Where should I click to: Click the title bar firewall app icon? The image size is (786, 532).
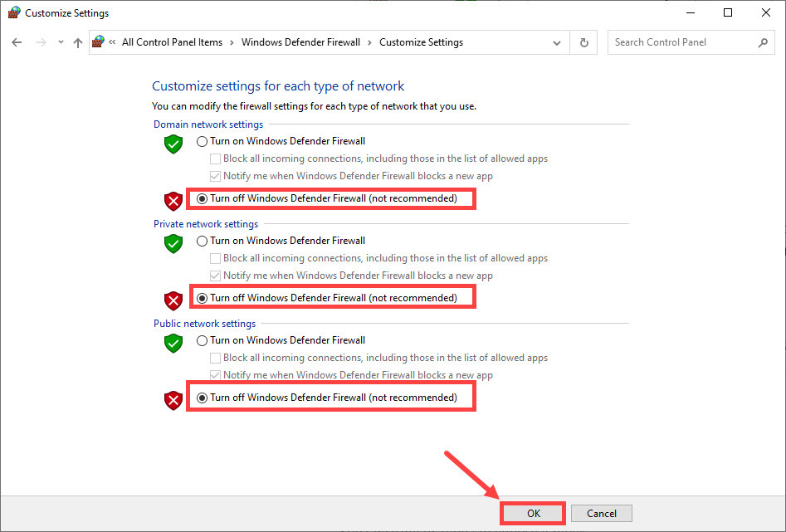(x=14, y=12)
